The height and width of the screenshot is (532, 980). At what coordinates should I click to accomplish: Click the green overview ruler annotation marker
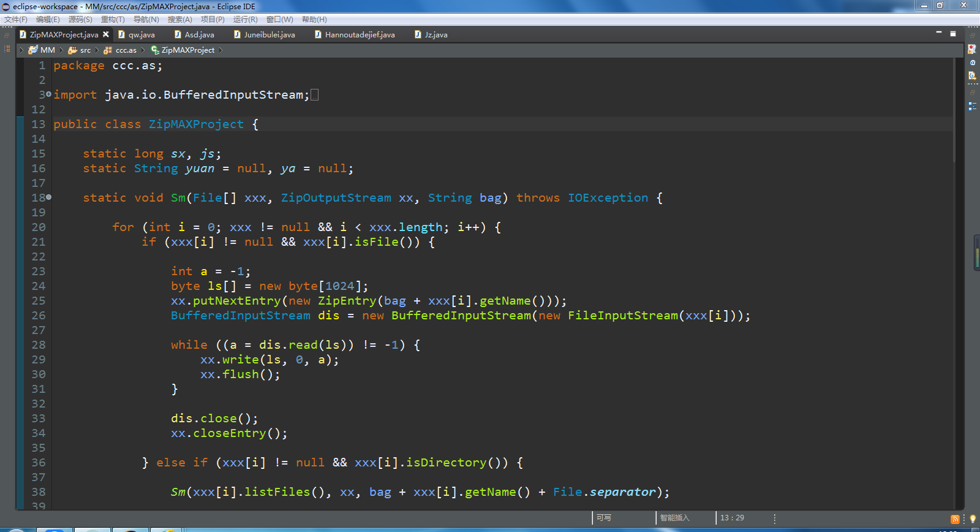tap(977, 252)
